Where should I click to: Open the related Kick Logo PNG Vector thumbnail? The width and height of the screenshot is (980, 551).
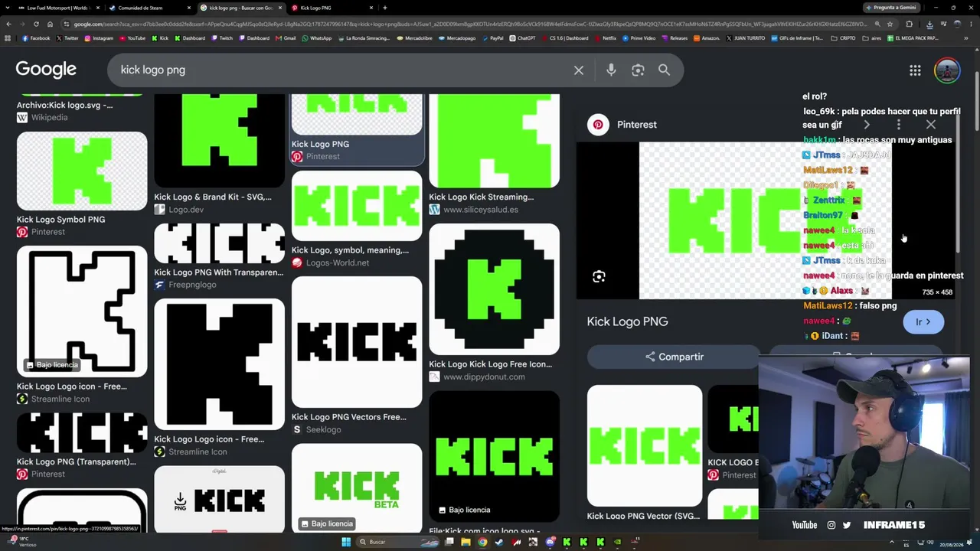click(x=645, y=445)
